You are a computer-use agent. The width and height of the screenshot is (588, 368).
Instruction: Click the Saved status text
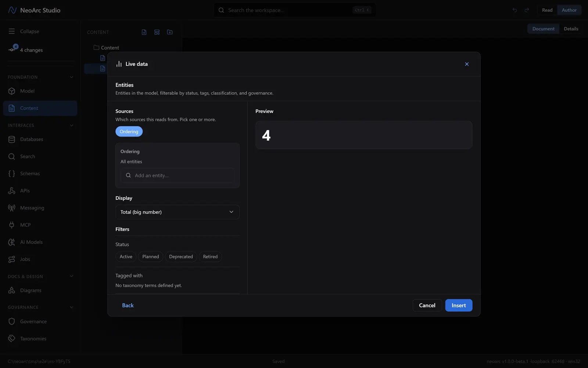[278, 361]
